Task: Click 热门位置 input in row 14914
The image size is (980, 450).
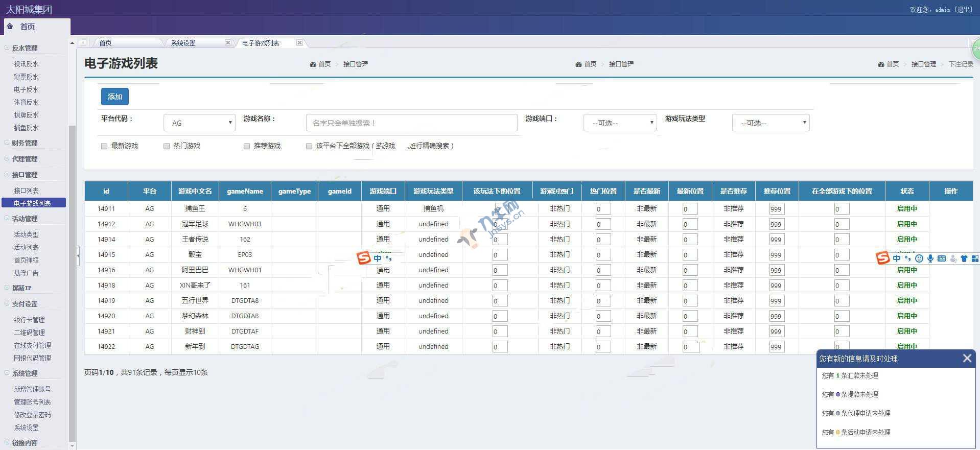Action: (603, 240)
